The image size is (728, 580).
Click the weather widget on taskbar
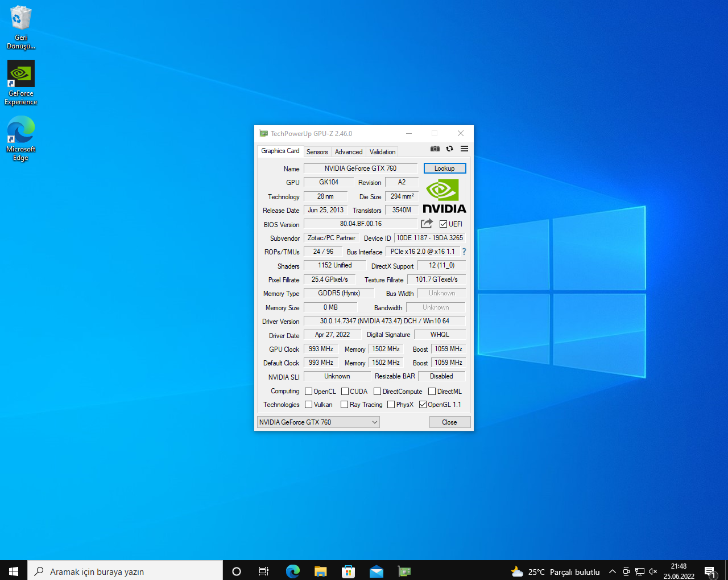coord(555,571)
